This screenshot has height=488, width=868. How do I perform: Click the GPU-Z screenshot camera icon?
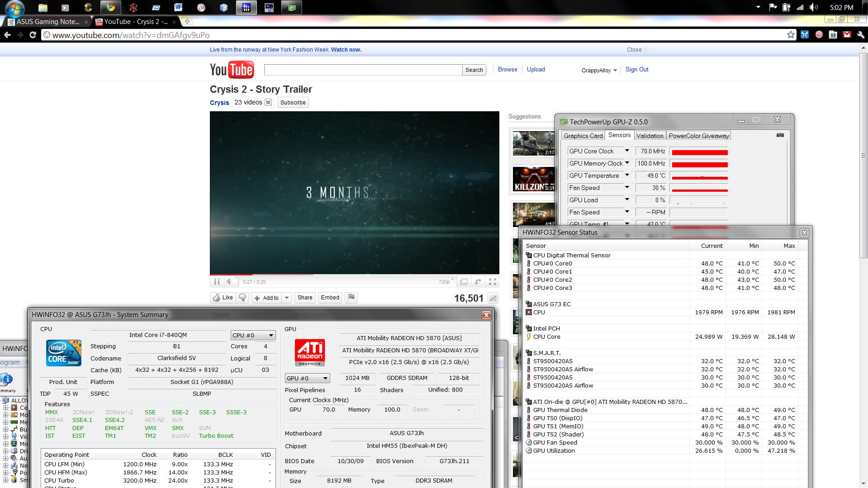(x=780, y=135)
